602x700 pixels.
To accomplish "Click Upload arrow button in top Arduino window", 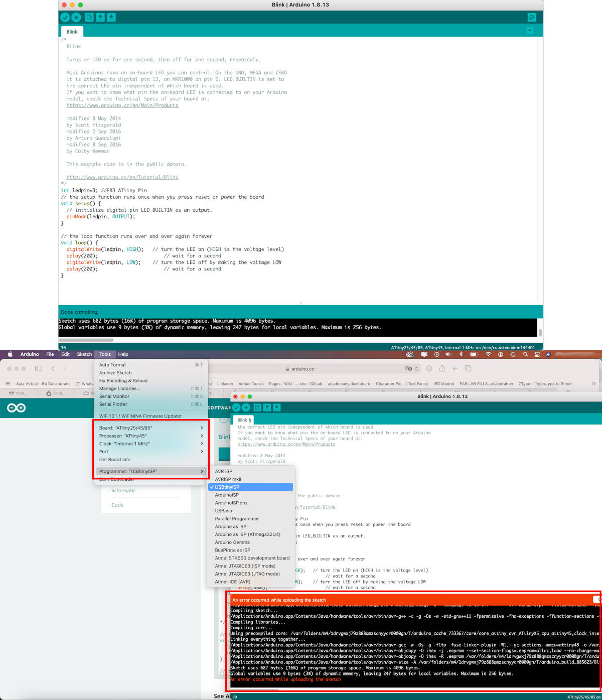I will tap(76, 18).
